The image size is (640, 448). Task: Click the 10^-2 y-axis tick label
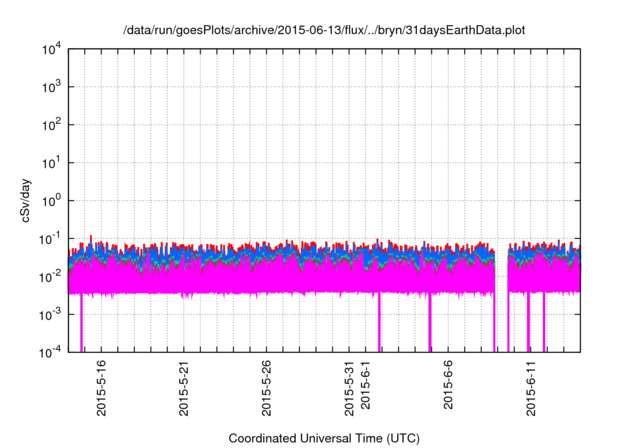point(50,277)
